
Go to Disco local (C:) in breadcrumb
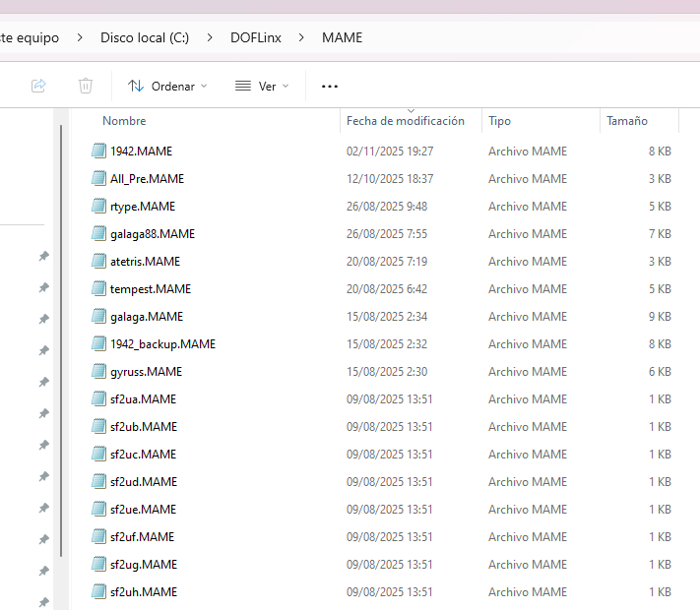coord(145,38)
